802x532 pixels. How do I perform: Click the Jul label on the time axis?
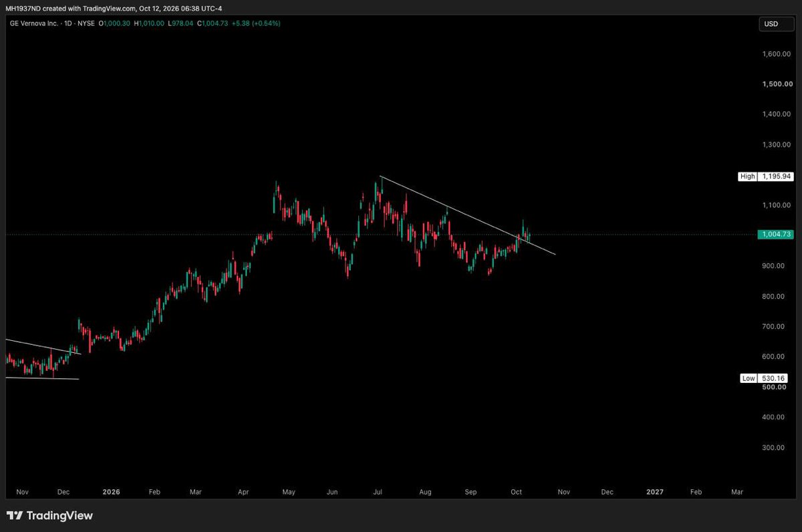378,492
